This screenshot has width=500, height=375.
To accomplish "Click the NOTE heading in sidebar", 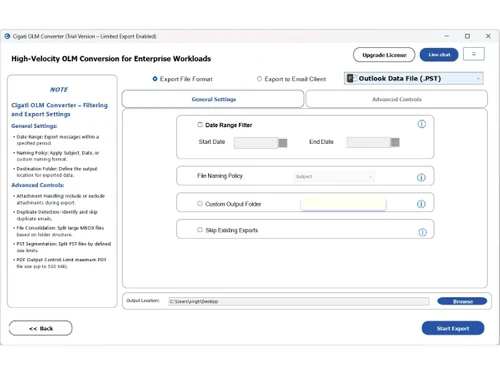I will pos(59,90).
